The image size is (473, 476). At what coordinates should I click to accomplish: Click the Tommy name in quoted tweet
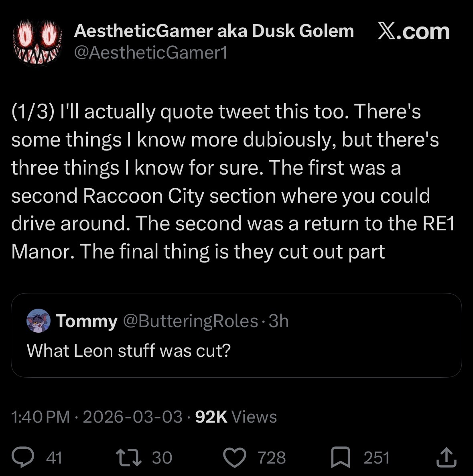(87, 321)
